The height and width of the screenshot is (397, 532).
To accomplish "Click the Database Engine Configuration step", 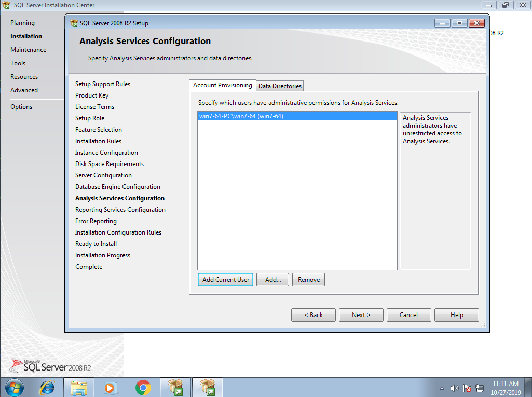I will (118, 187).
